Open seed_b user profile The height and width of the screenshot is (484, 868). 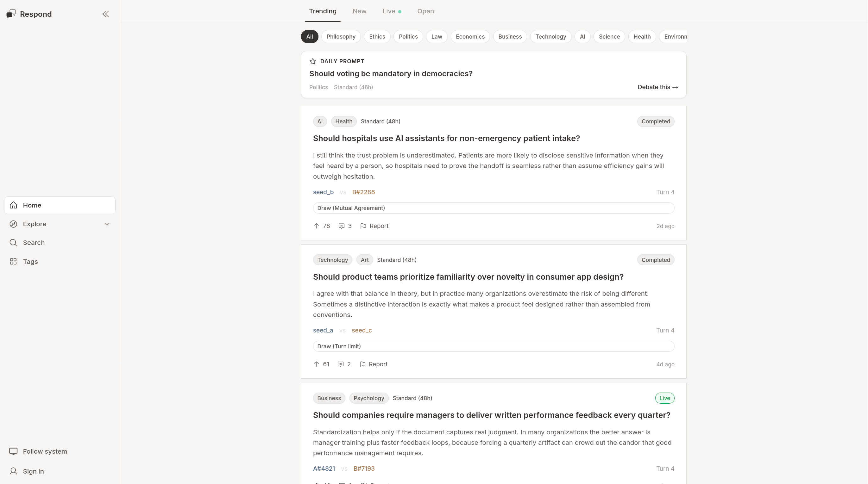[x=323, y=192]
